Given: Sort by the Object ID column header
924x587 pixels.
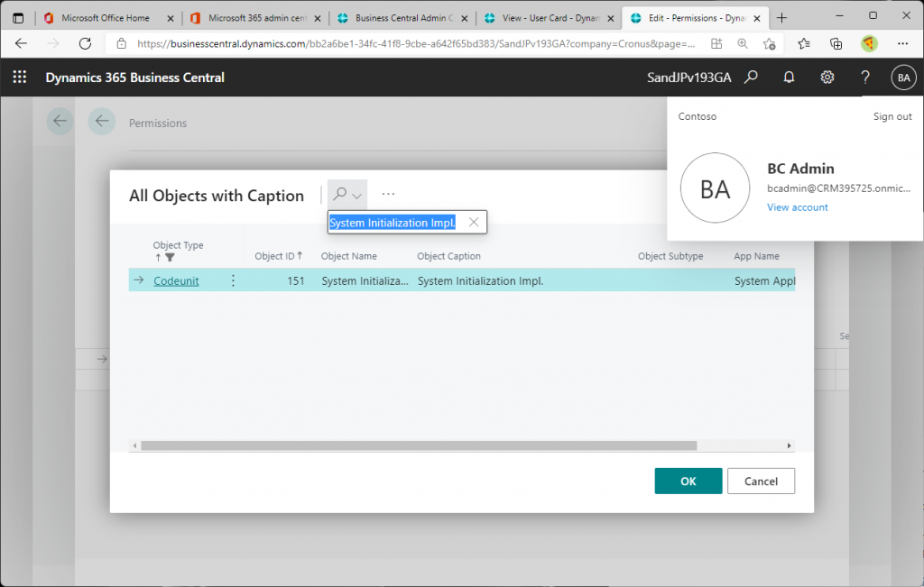Looking at the screenshot, I should click(278, 256).
